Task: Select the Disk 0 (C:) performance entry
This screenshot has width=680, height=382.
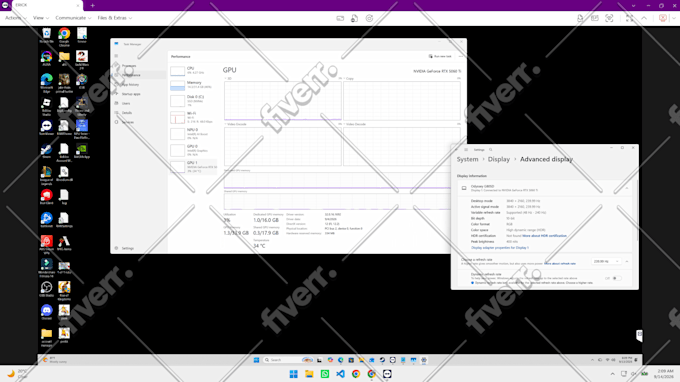Action: [x=193, y=101]
